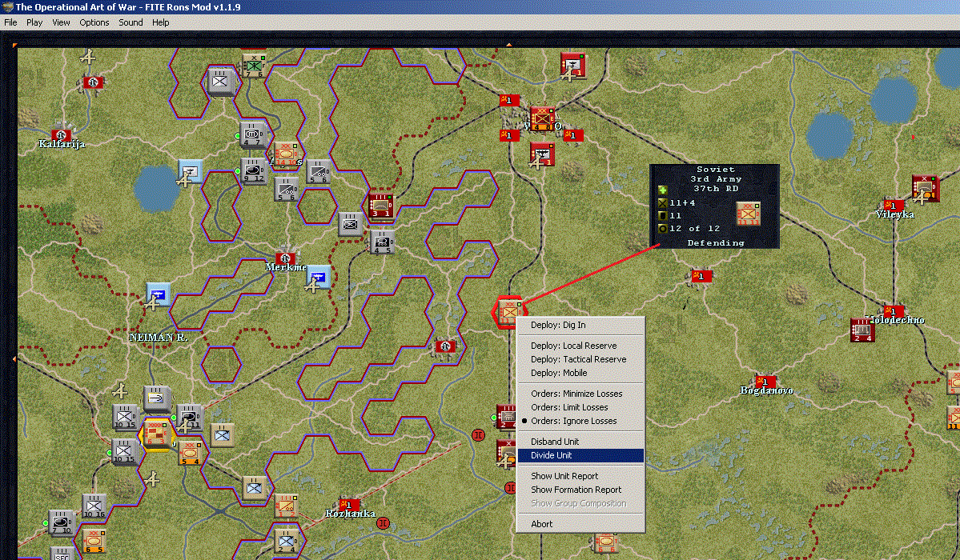Viewport: 960px width, 560px height.
Task: Click the movement icon beside 12 of 12
Action: pyautogui.click(x=662, y=228)
